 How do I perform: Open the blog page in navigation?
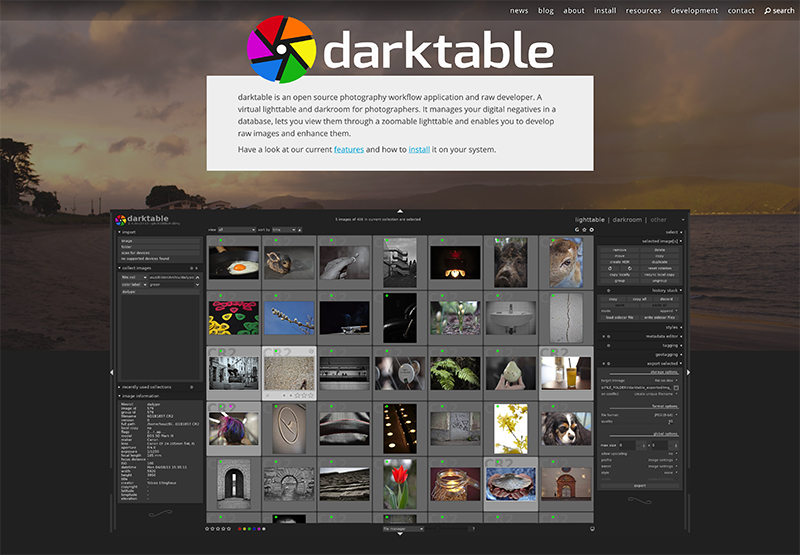click(545, 11)
